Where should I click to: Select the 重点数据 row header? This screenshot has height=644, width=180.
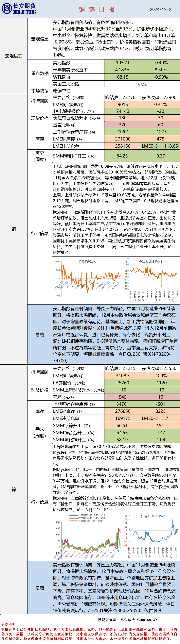(x=40, y=73)
